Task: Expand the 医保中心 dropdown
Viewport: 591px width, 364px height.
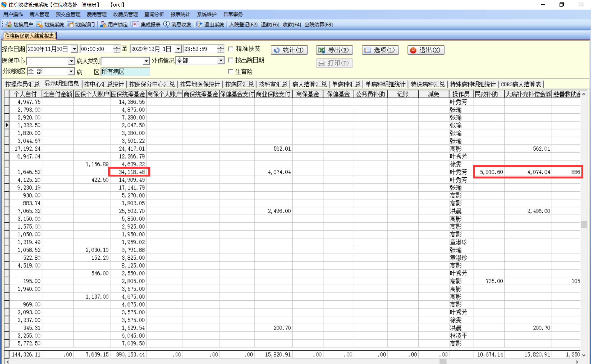Action: click(x=71, y=61)
